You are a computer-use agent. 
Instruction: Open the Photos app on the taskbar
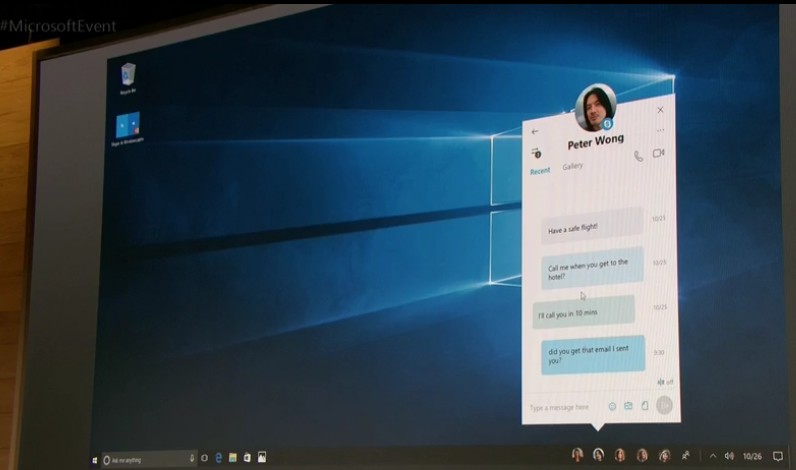(x=262, y=457)
